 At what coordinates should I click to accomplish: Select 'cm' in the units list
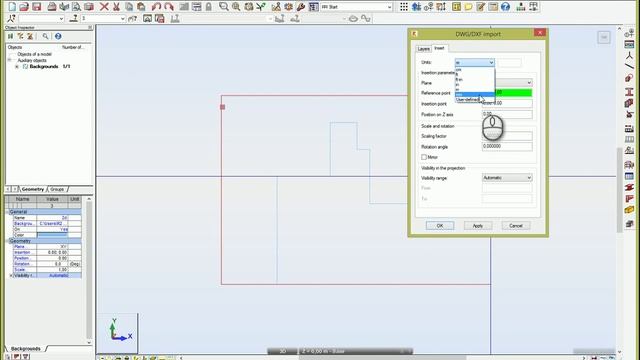pos(474,70)
